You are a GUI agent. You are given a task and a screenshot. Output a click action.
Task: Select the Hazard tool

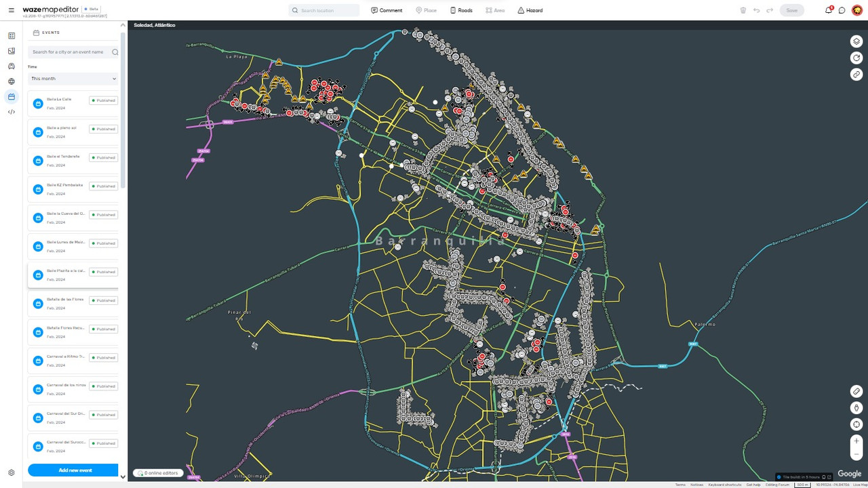(530, 10)
